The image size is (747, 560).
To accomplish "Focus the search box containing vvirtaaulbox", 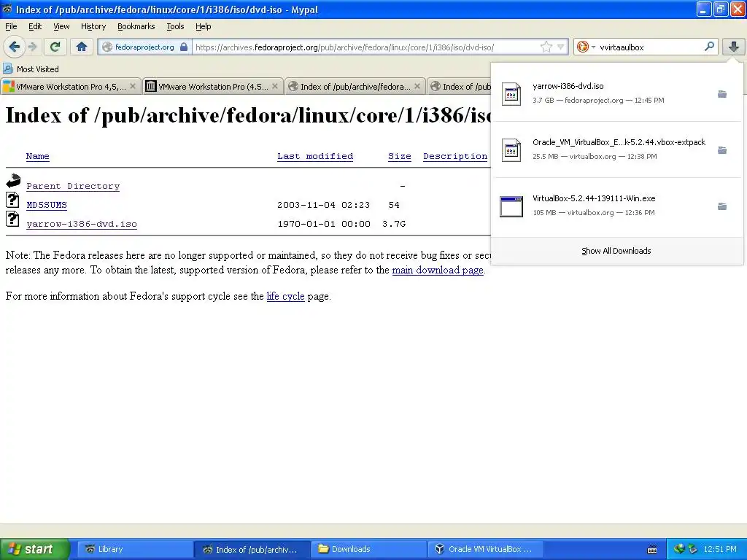I will pyautogui.click(x=650, y=47).
